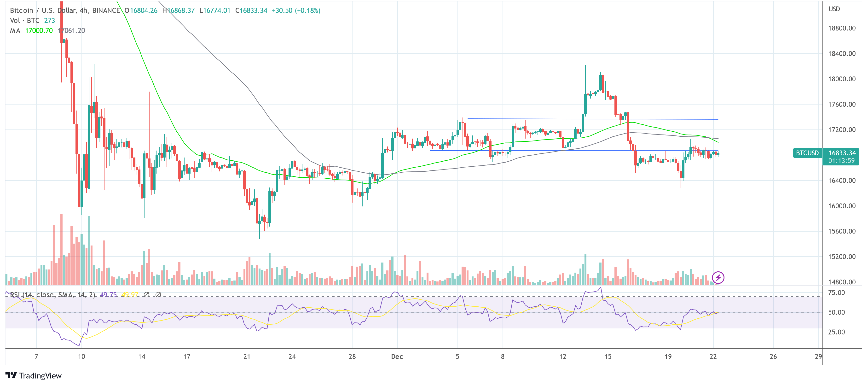
Task: Click the candle countdown 01:13:59
Action: [x=841, y=161]
